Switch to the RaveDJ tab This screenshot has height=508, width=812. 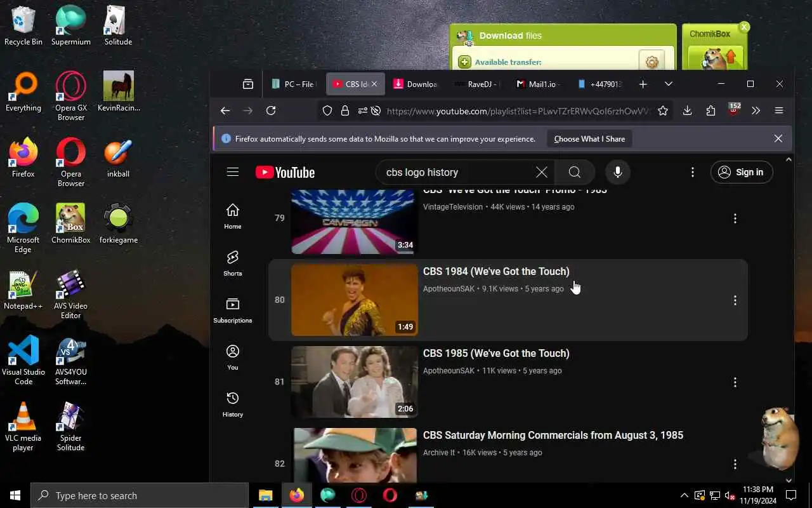coord(478,84)
